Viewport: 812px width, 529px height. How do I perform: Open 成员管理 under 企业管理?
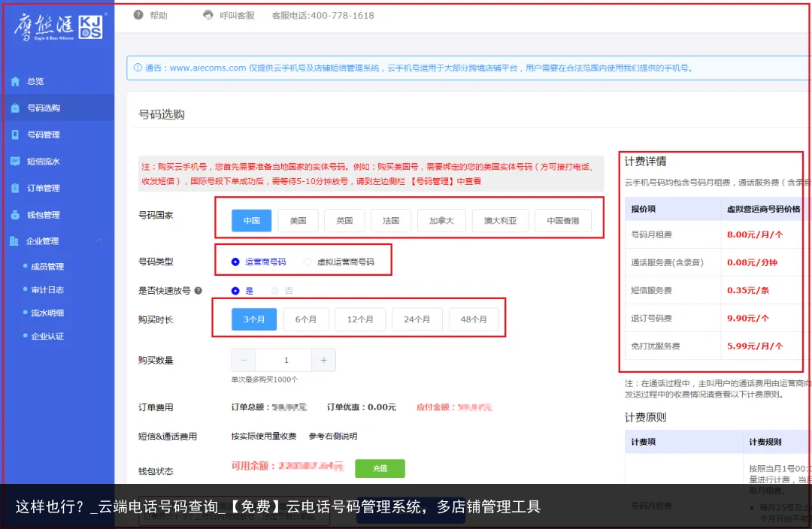(x=47, y=267)
